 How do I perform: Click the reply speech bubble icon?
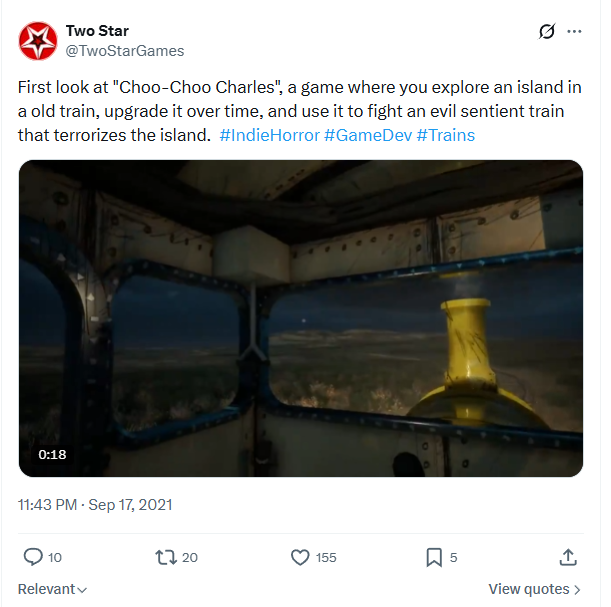pyautogui.click(x=32, y=557)
